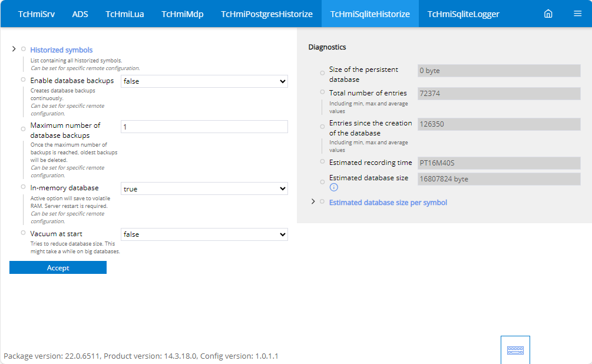Viewport: 592px width, 364px height.
Task: Open the TcHmiMdp tab
Action: tap(183, 14)
